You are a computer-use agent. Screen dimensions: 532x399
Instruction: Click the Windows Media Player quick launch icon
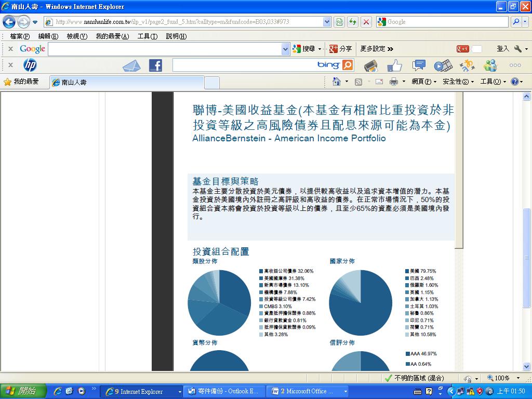(82, 391)
